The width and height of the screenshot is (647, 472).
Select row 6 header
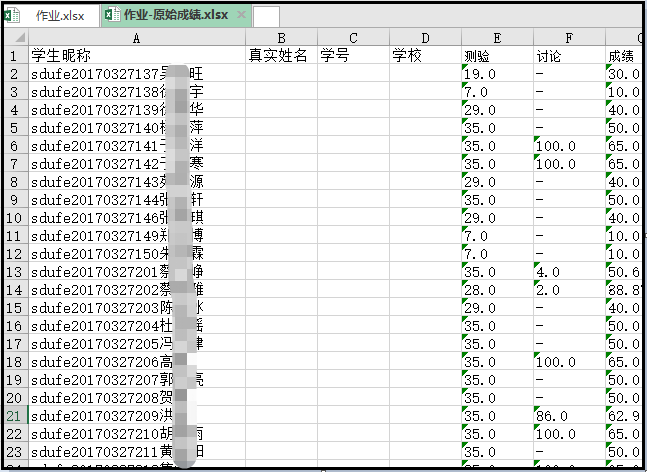[16, 146]
